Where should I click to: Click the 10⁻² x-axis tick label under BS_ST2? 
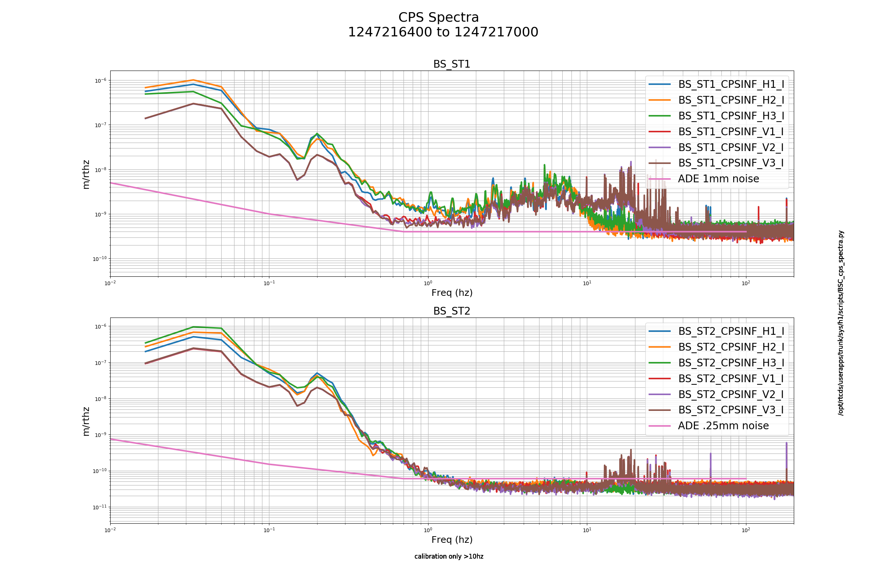pos(110,530)
